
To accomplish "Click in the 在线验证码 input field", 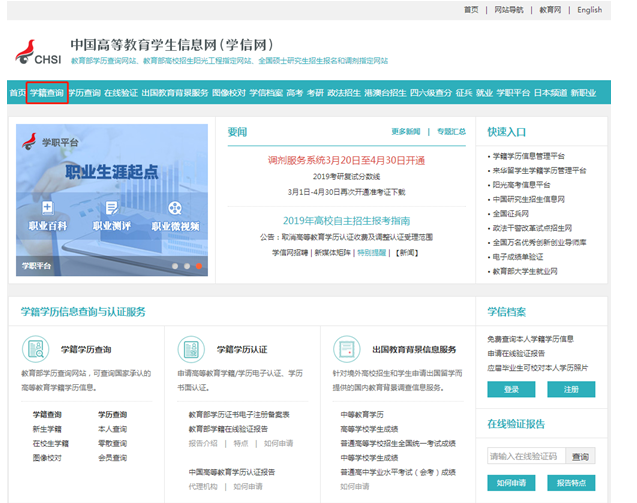I will [525, 456].
